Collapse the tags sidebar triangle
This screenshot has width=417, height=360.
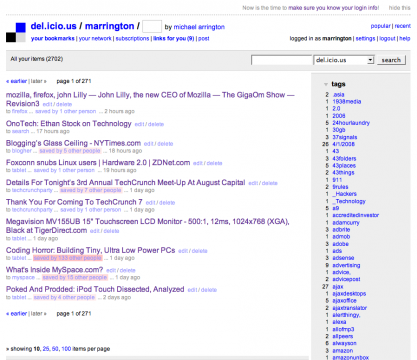(326, 84)
